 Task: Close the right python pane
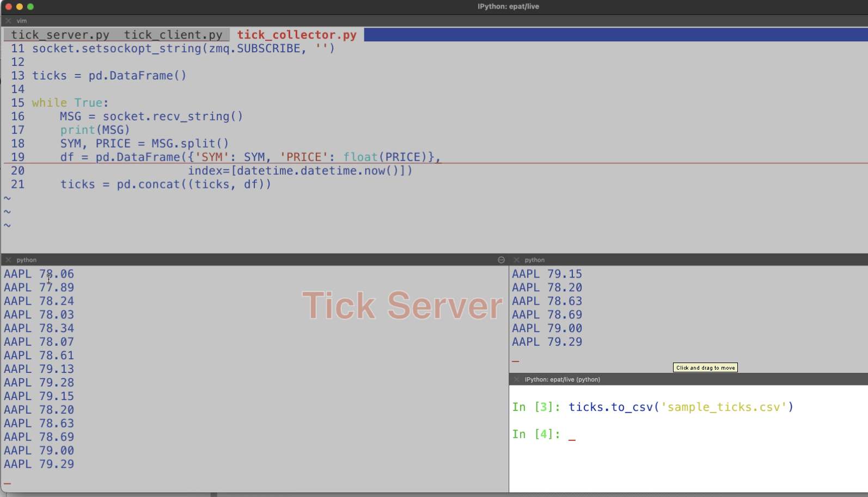click(516, 260)
